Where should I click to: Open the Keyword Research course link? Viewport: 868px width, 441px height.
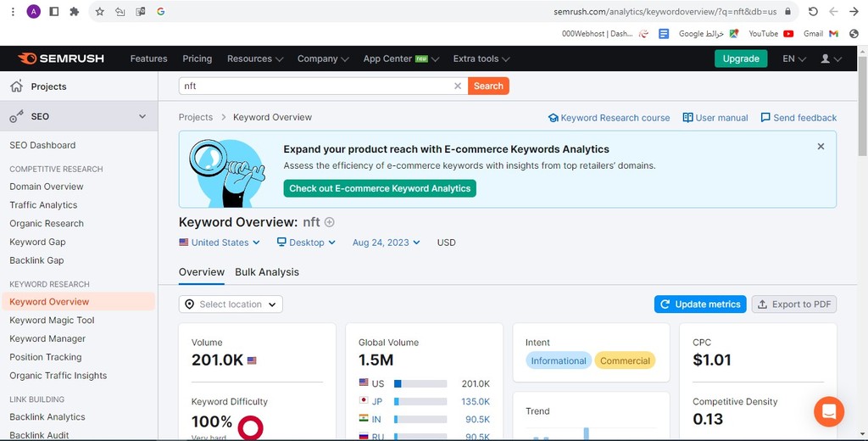609,118
